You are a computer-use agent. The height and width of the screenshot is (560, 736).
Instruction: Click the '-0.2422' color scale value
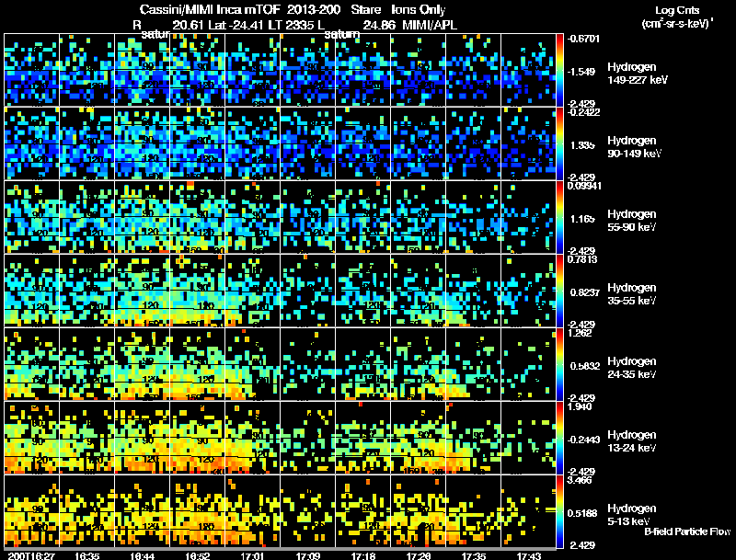[583, 112]
